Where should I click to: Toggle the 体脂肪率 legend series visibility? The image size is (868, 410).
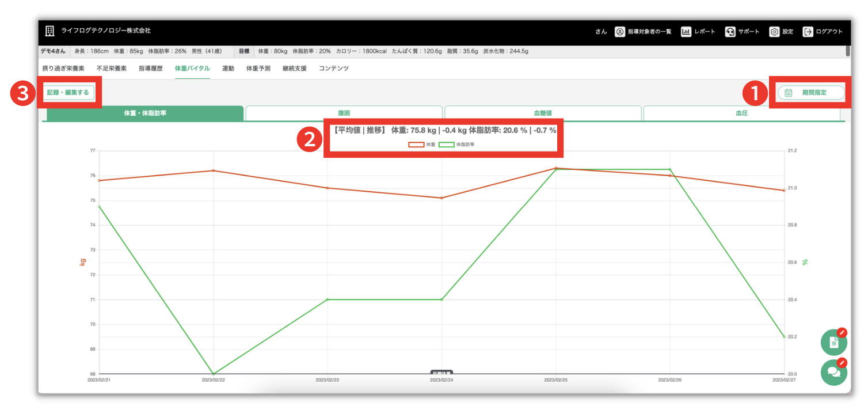click(456, 145)
